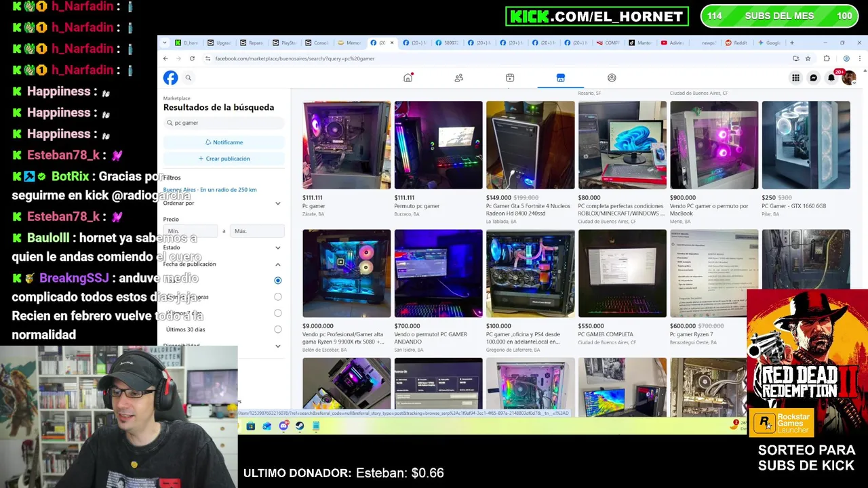Open the Video (Watch) icon in Facebook nav

(510, 78)
